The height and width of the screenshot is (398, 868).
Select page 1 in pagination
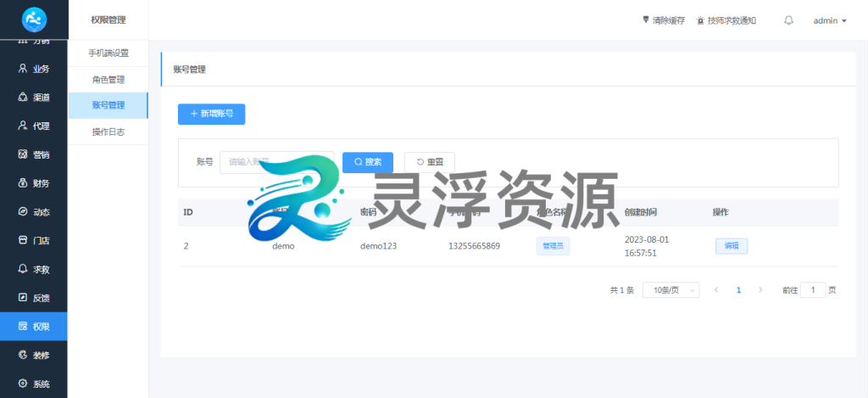point(738,290)
